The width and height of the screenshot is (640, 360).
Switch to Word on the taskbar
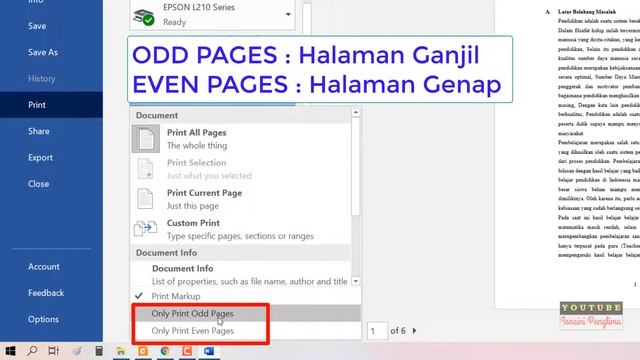coord(209,351)
